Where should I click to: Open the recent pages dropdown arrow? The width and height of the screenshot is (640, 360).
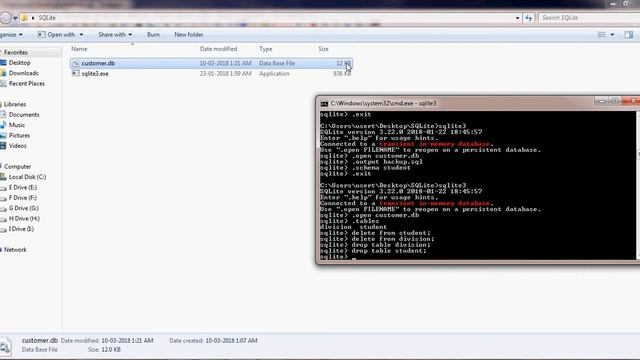15,18
